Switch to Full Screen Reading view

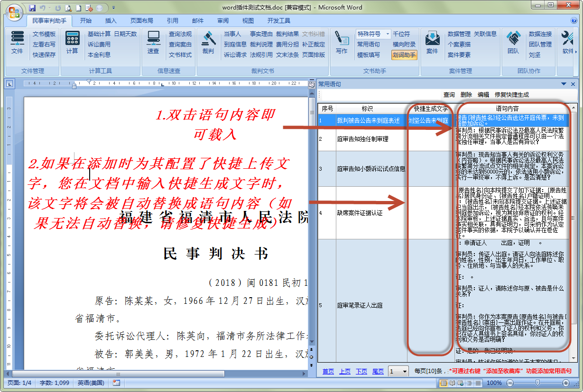452,383
